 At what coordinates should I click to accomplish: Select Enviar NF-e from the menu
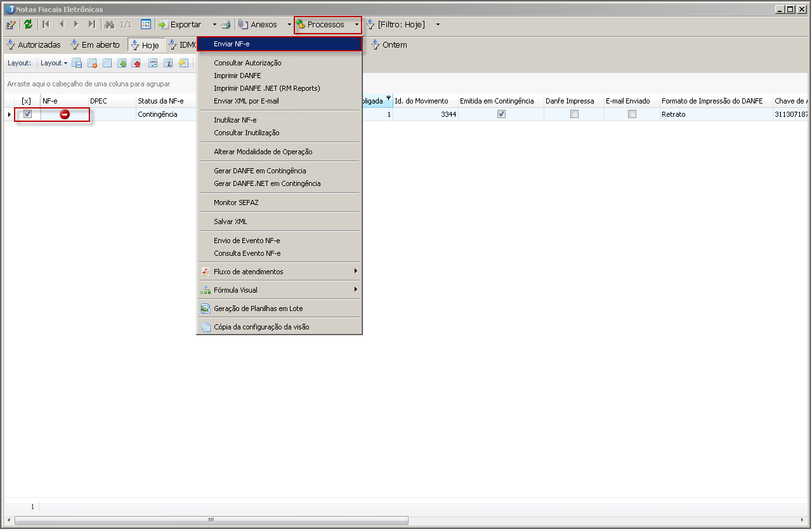point(279,44)
